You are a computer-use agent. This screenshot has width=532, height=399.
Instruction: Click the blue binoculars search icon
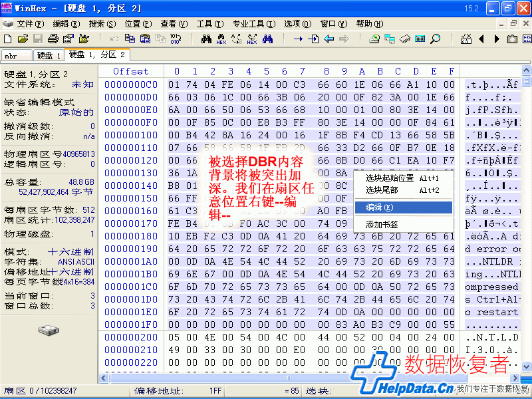(267, 39)
